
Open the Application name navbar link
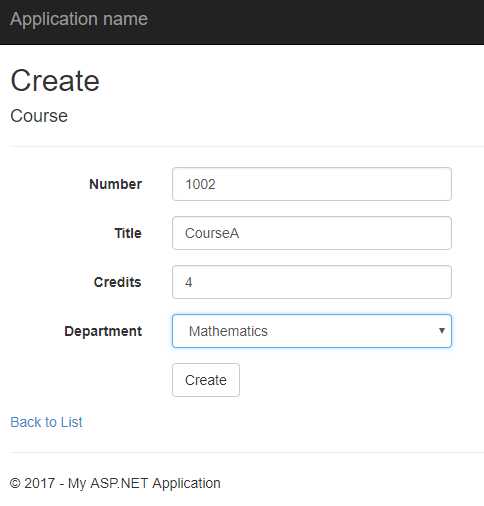79,19
